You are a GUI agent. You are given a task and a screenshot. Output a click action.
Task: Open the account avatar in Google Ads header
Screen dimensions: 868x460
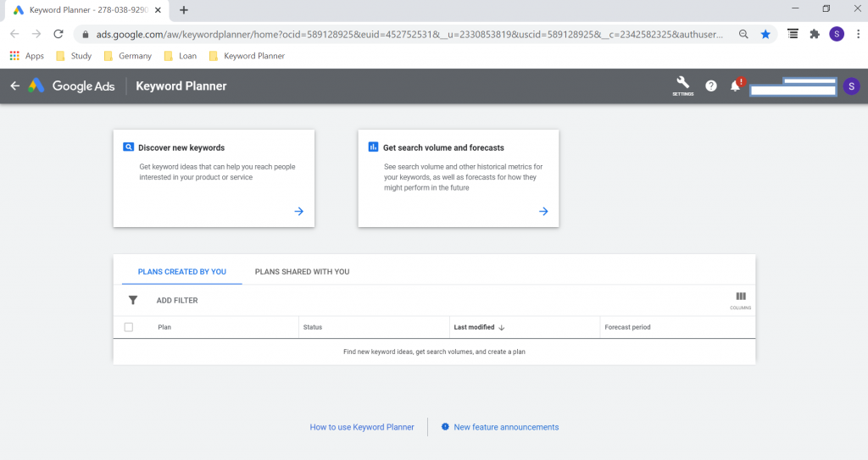click(x=851, y=86)
